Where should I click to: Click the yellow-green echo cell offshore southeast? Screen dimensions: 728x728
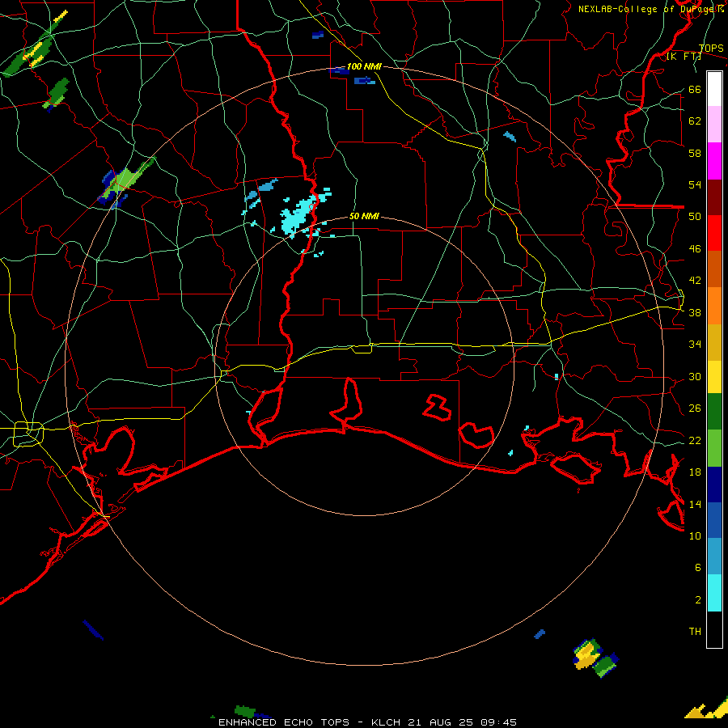(x=586, y=654)
